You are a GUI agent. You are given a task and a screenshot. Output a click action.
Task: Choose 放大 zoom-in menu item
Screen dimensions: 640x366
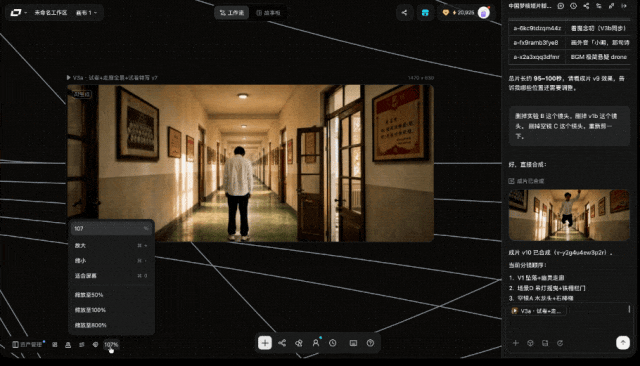point(111,245)
